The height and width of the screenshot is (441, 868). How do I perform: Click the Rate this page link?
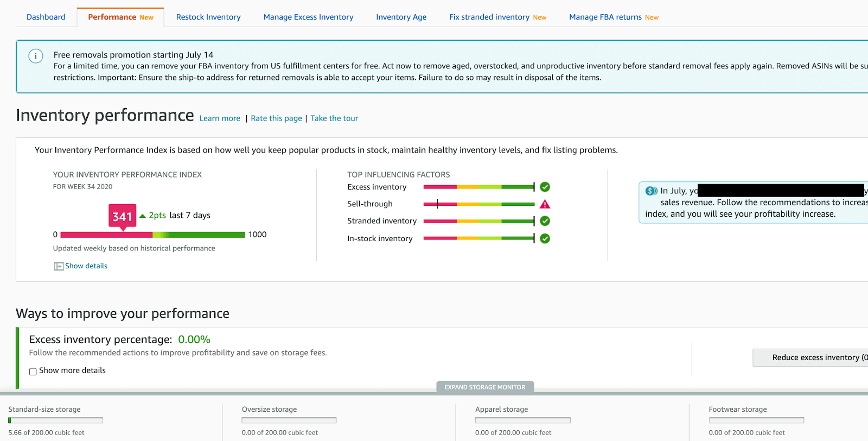point(277,118)
